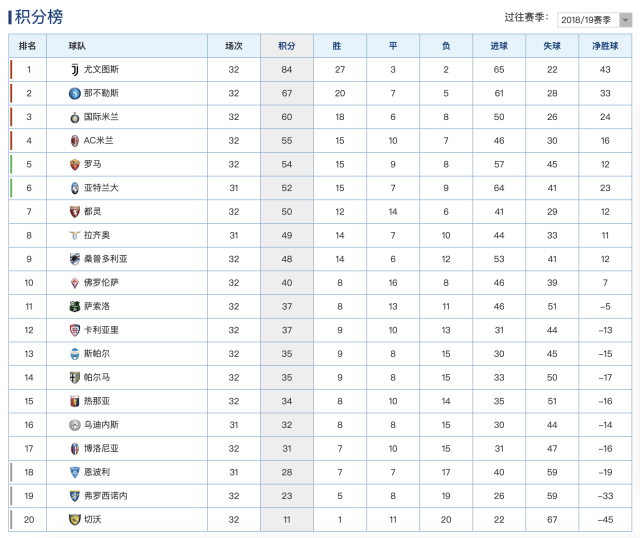640x538 pixels.
Task: Click the Lazio (拉齐奥) crest icon
Action: (x=74, y=235)
